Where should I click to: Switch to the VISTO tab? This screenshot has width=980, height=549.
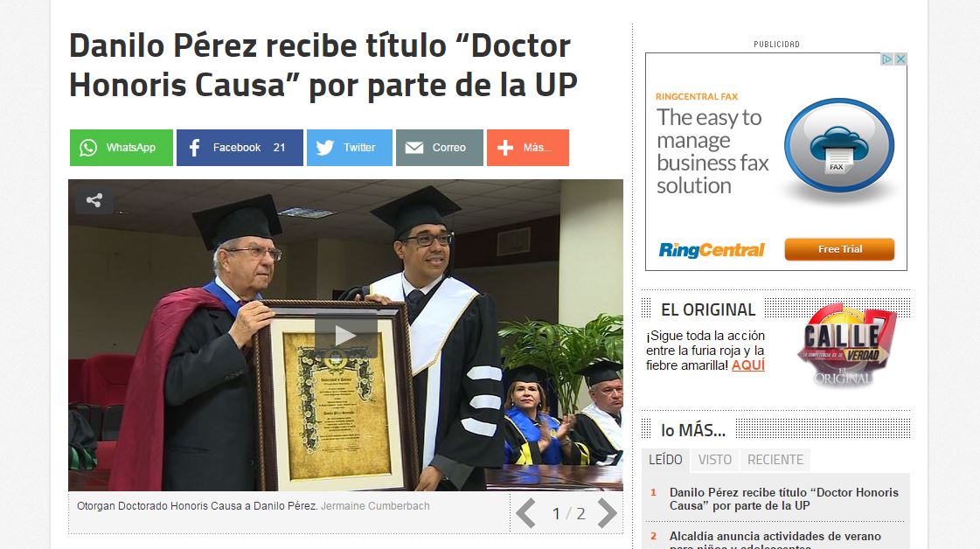click(x=715, y=460)
